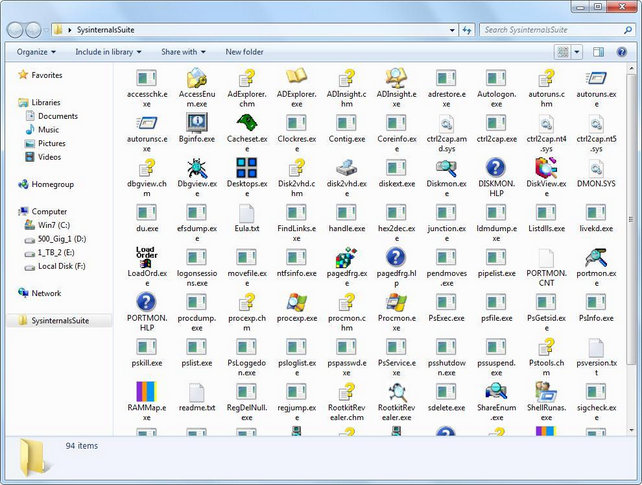Screen dimensions: 642x485
Task: Select the pagedfrg.hlp help icon
Action: [x=396, y=257]
